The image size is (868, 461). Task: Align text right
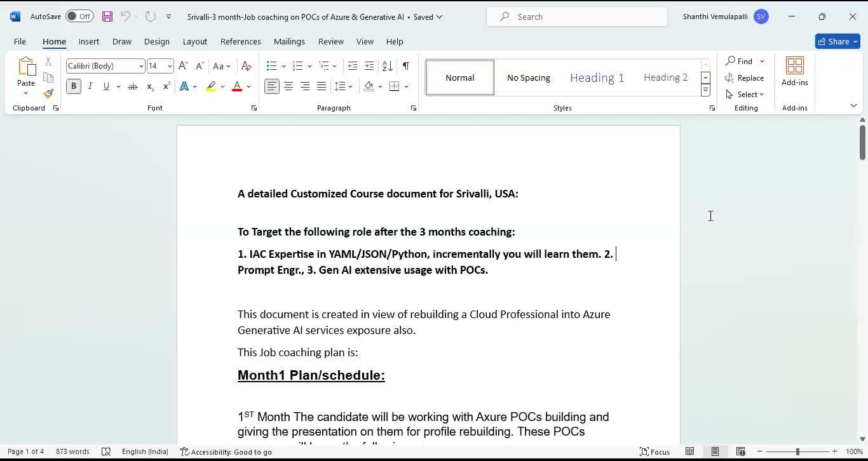[305, 86]
